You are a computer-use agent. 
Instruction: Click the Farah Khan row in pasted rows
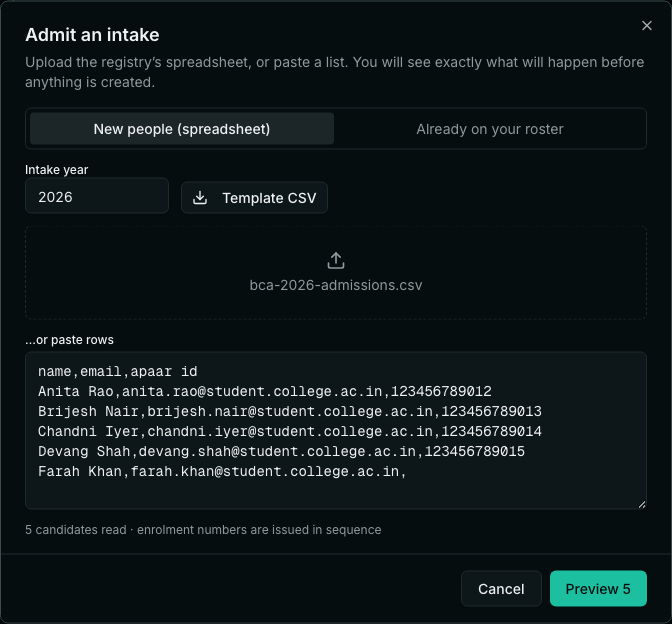click(x=222, y=471)
